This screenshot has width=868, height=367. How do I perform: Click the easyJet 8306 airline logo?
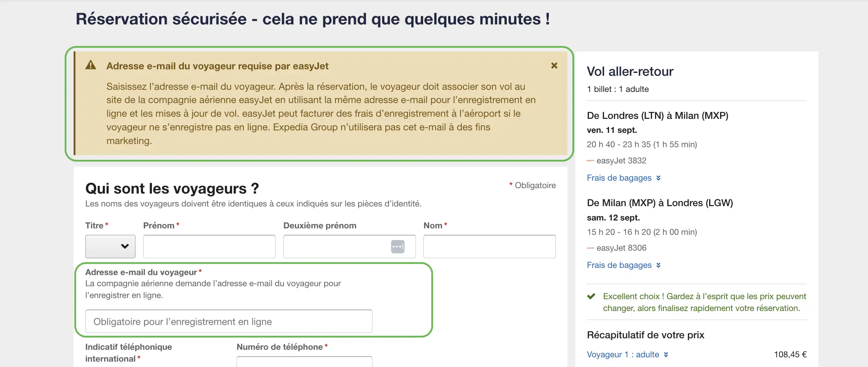[590, 248]
